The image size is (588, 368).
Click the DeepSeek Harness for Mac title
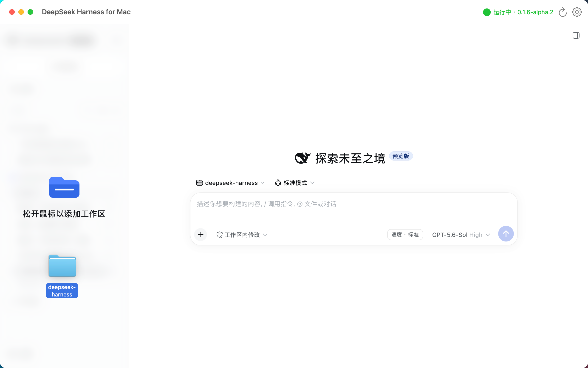(86, 12)
